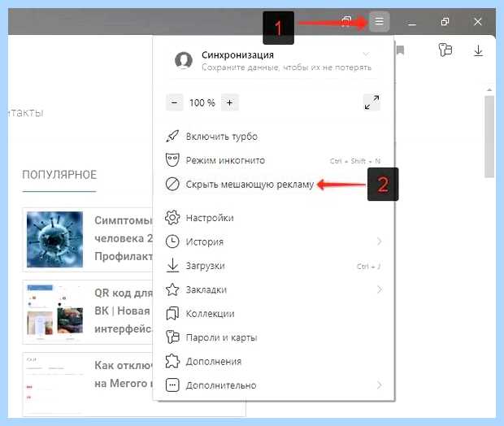Viewport: 504px width, 426px height.
Task: Click the block-ads circle icon
Action: pyautogui.click(x=172, y=185)
